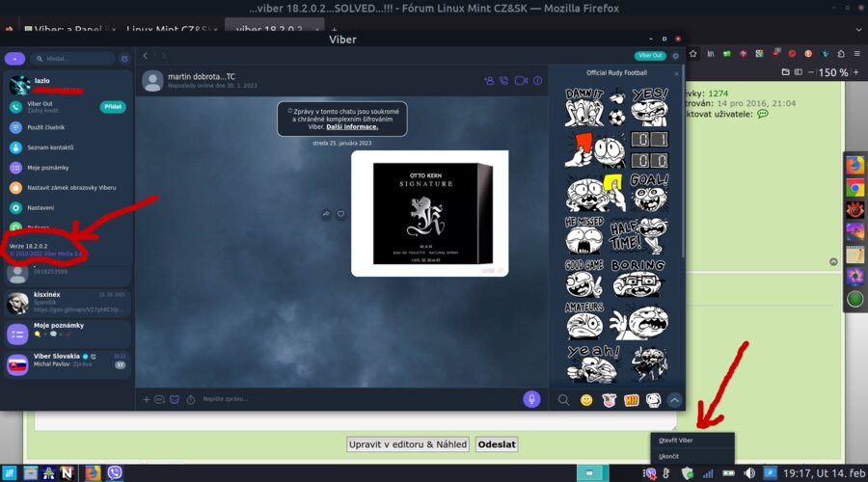Collapse the purple menu dropdown button
The height and width of the screenshot is (482, 868).
(x=14, y=59)
